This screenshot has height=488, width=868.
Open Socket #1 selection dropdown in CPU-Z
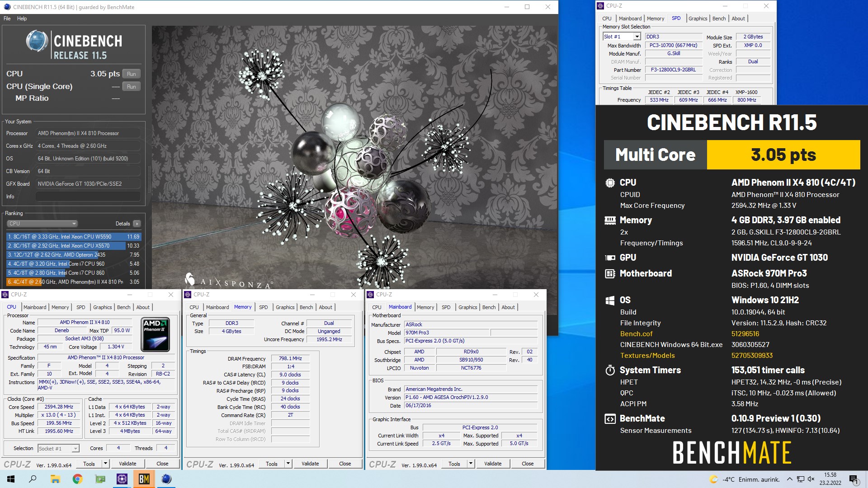(58, 448)
